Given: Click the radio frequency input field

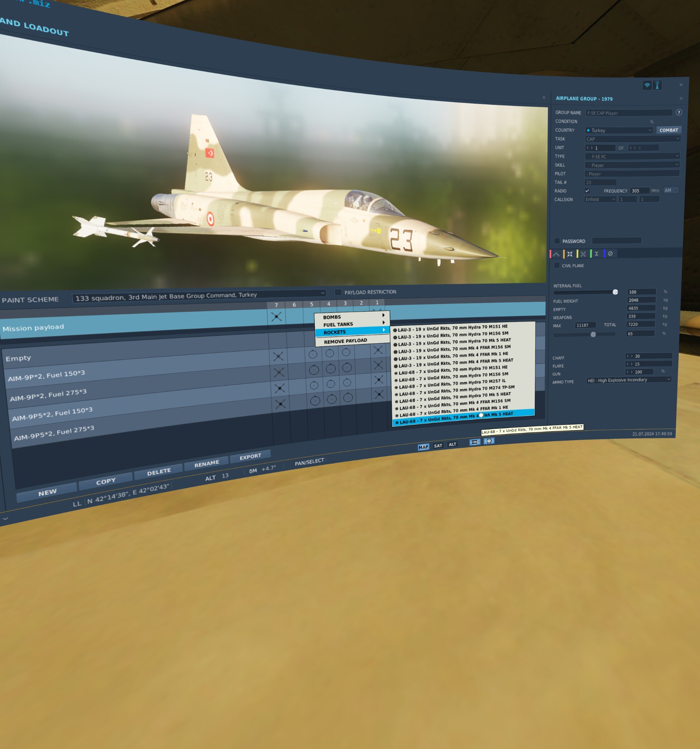Looking at the screenshot, I should (639, 190).
